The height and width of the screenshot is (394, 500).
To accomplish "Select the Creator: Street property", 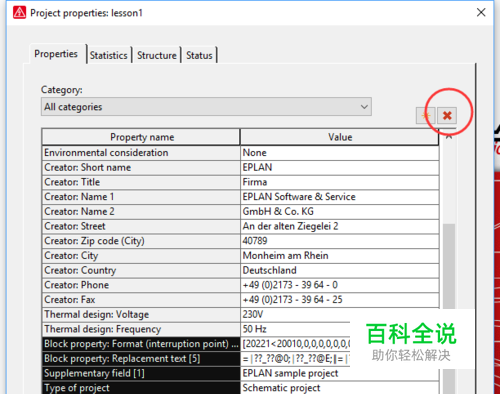I will (141, 226).
